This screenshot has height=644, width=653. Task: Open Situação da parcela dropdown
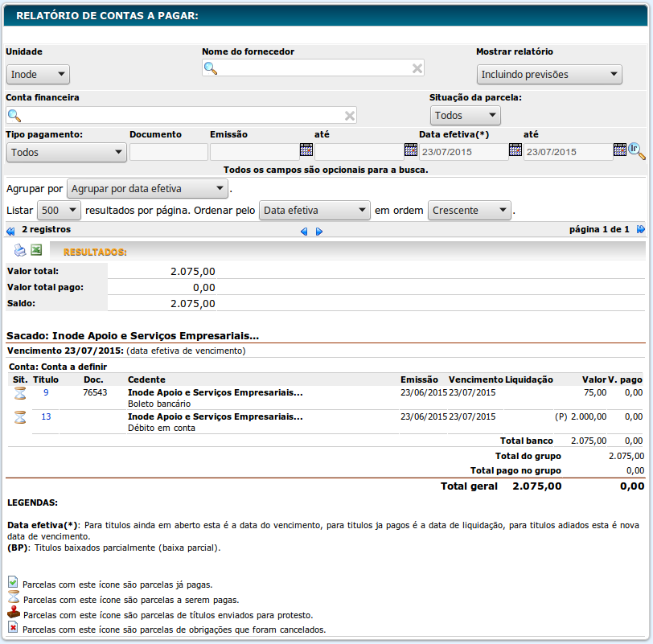pos(465,116)
